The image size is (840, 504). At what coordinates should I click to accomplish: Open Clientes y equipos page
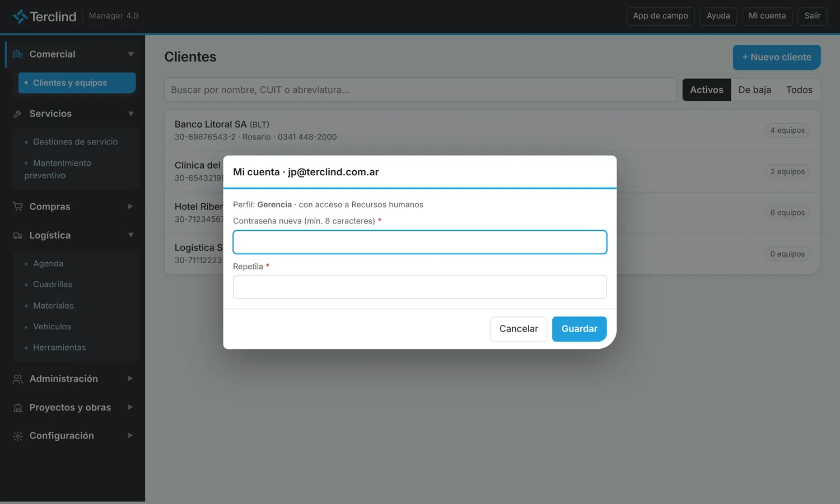[77, 83]
